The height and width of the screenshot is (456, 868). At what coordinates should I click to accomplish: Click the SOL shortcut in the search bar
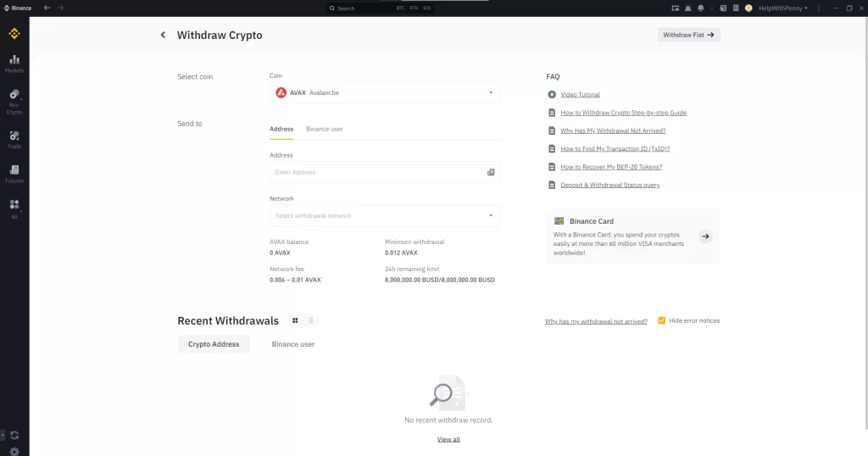(427, 8)
